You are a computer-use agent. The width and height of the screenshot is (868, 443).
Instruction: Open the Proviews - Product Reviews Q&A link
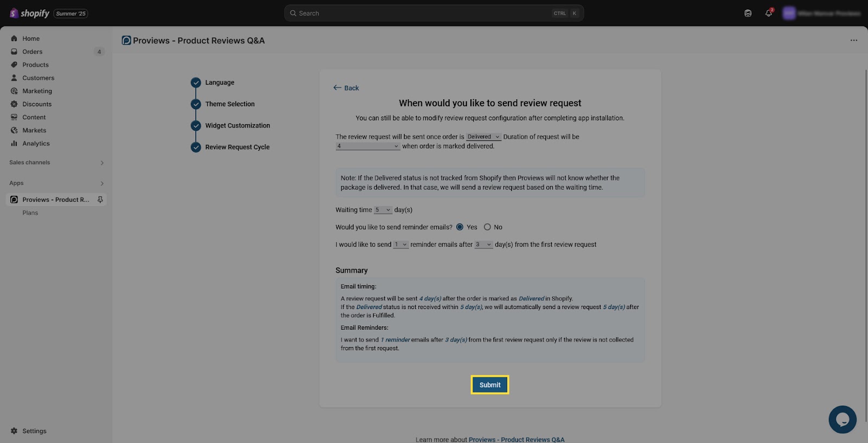516,439
